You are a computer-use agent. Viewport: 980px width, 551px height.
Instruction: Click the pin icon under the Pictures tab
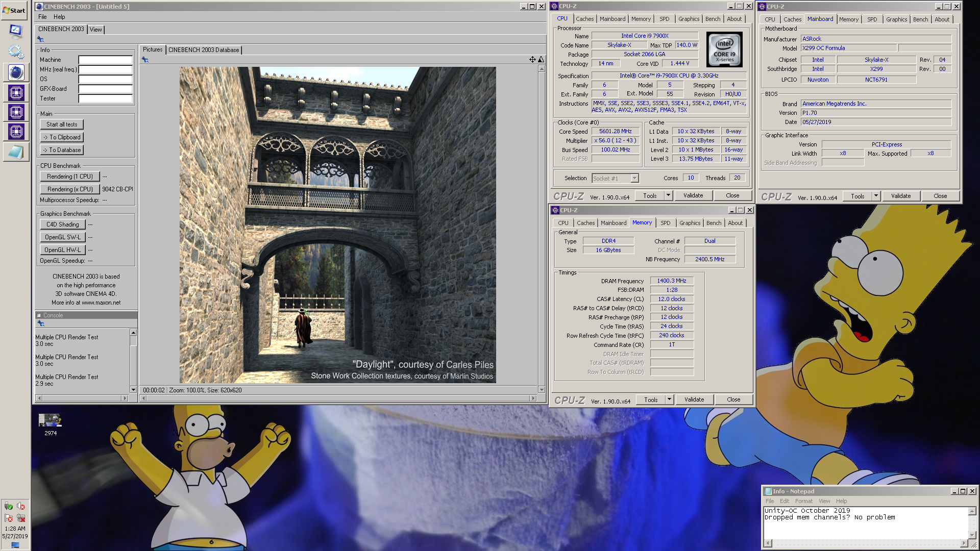point(145,60)
